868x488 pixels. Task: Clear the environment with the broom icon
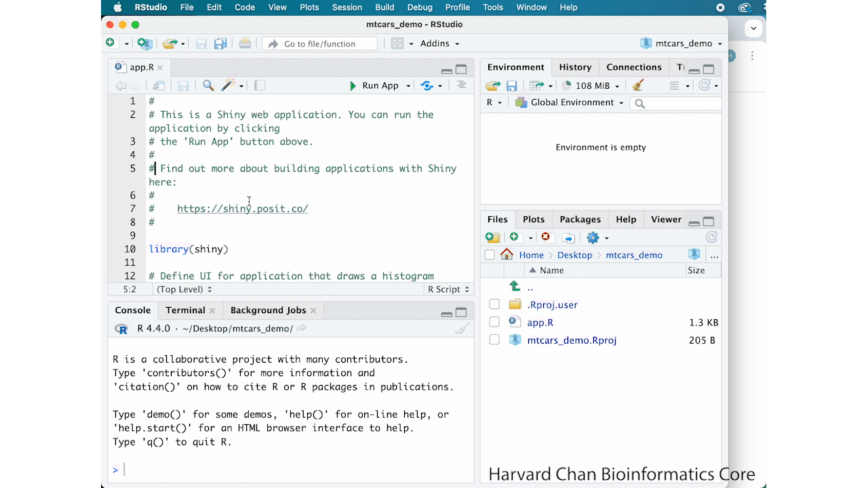coord(637,85)
